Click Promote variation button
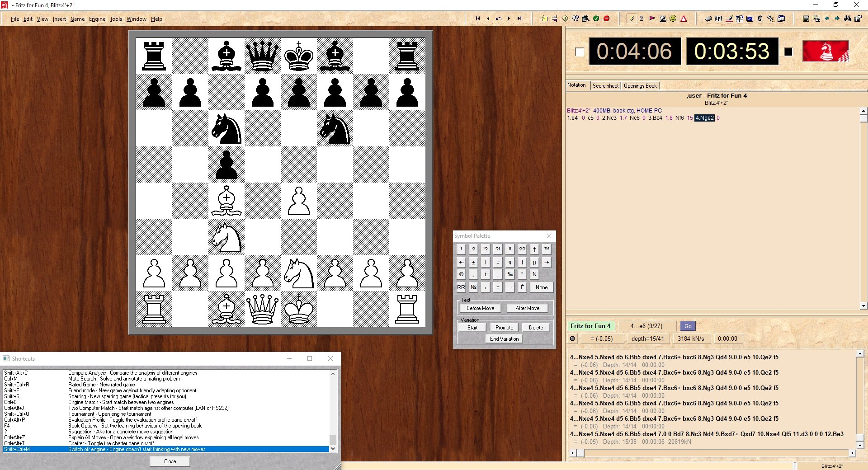Viewport: 868px width, 470px height. point(504,327)
